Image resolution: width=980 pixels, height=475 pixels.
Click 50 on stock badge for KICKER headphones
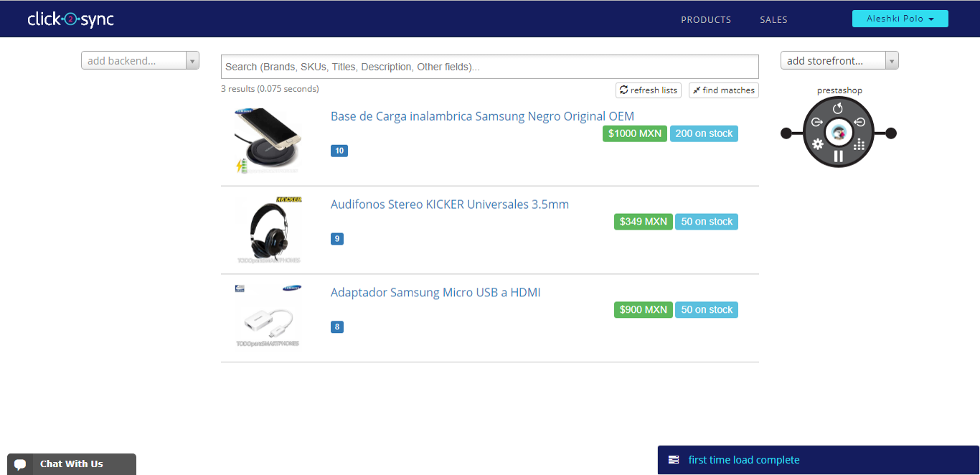pyautogui.click(x=707, y=222)
